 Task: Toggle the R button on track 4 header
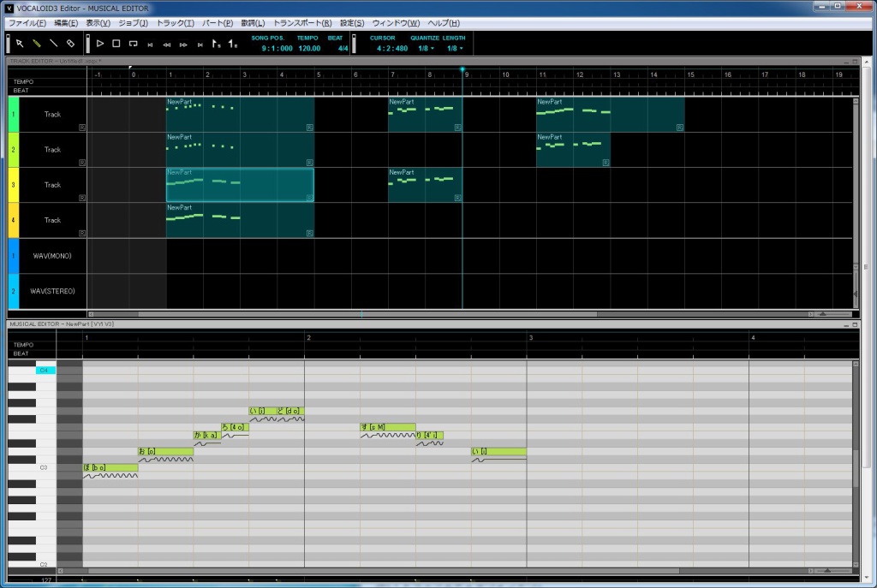[x=81, y=233]
